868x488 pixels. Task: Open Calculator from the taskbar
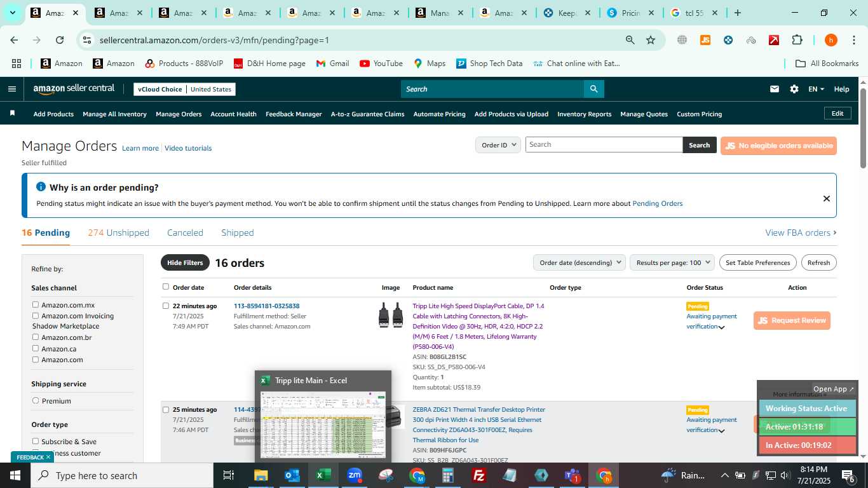tap(448, 475)
